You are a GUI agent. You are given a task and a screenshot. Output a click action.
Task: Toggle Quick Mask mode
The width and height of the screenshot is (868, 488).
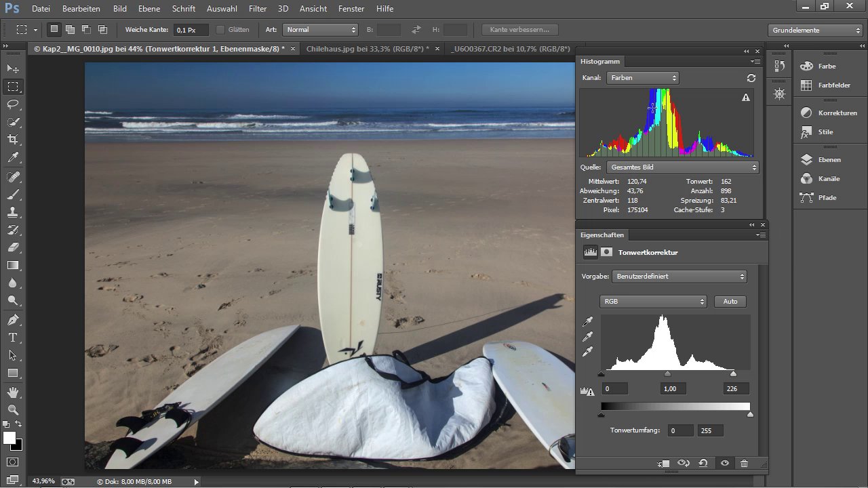click(x=13, y=462)
